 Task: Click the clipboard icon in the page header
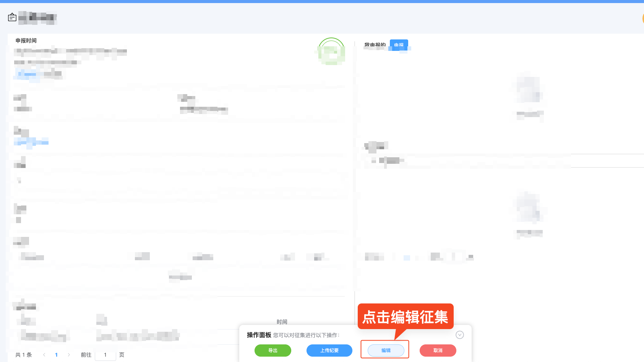click(x=12, y=17)
